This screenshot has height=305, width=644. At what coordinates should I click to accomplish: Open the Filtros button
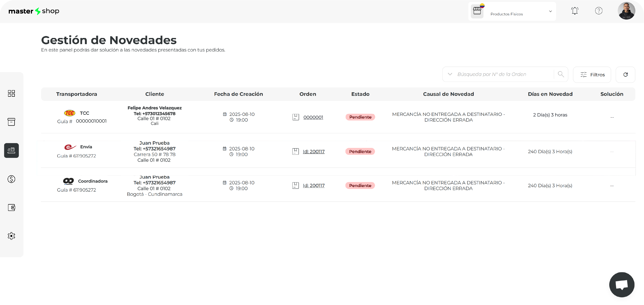pyautogui.click(x=592, y=75)
